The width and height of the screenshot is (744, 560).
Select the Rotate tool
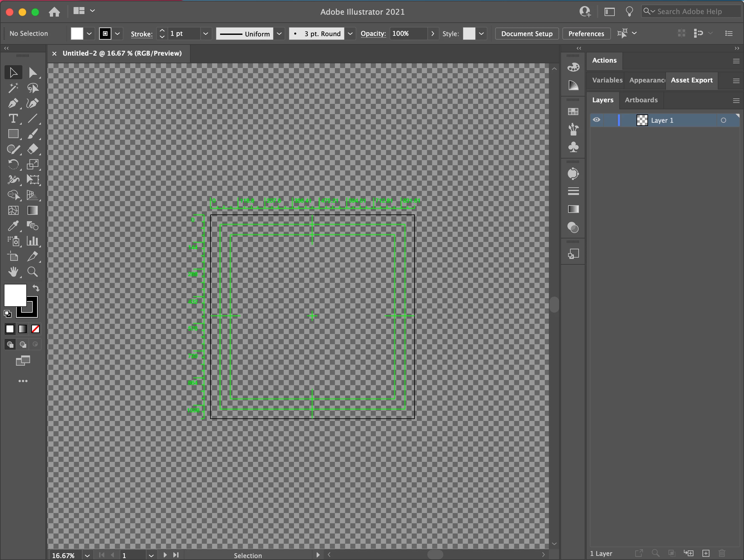click(x=13, y=164)
